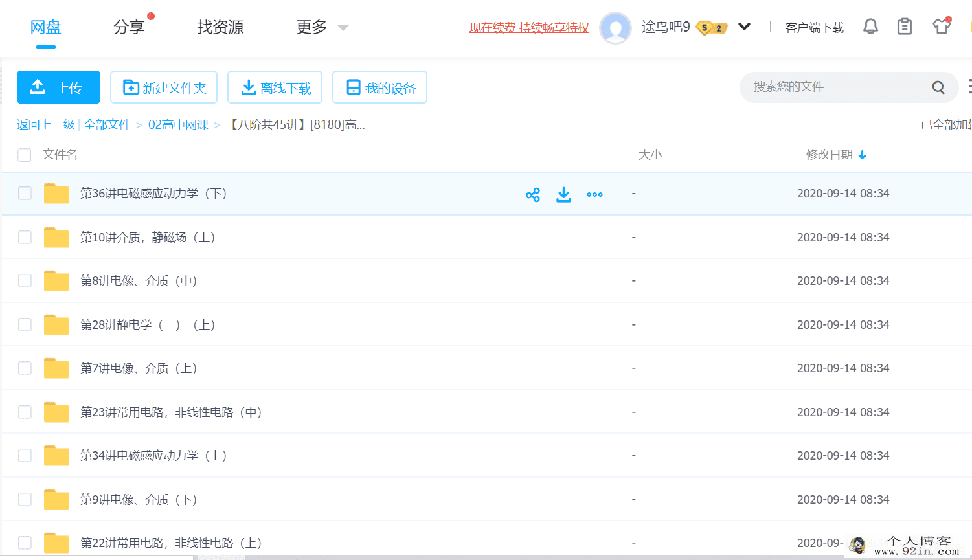Open folder icon of 第36讲电磁感应动力学（下）
The height and width of the screenshot is (560, 972).
pyautogui.click(x=56, y=194)
